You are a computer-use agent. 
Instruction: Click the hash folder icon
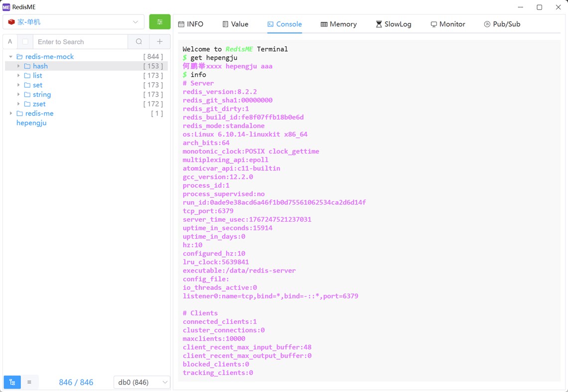pyautogui.click(x=27, y=66)
